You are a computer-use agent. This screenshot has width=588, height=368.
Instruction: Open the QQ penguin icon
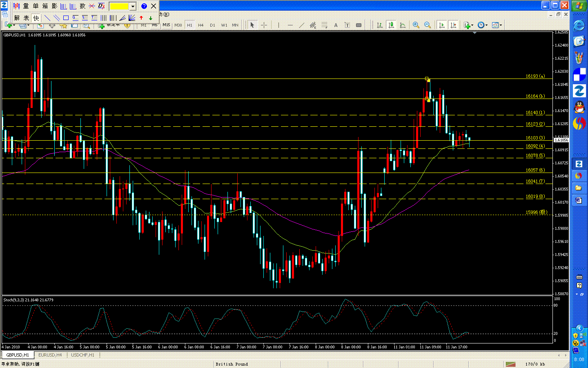pos(579,107)
